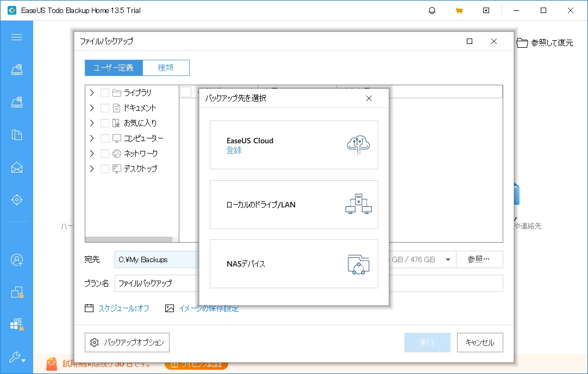Expand the ネットワーク tree node
588x374 pixels.
pyautogui.click(x=92, y=153)
